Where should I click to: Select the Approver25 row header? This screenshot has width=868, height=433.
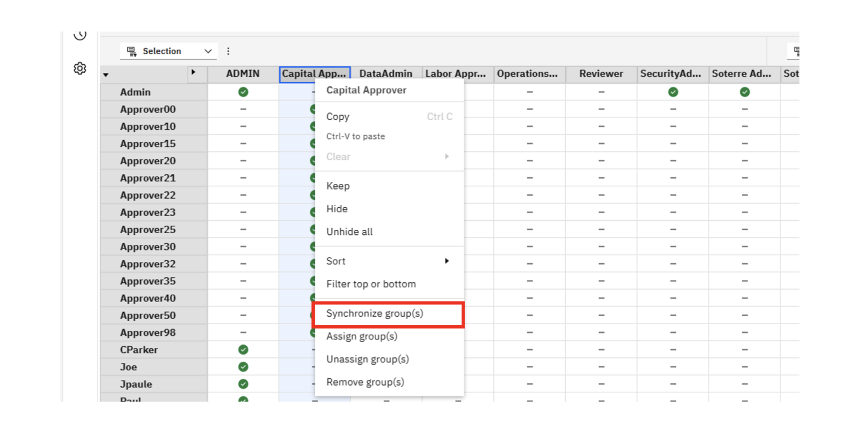click(x=154, y=230)
